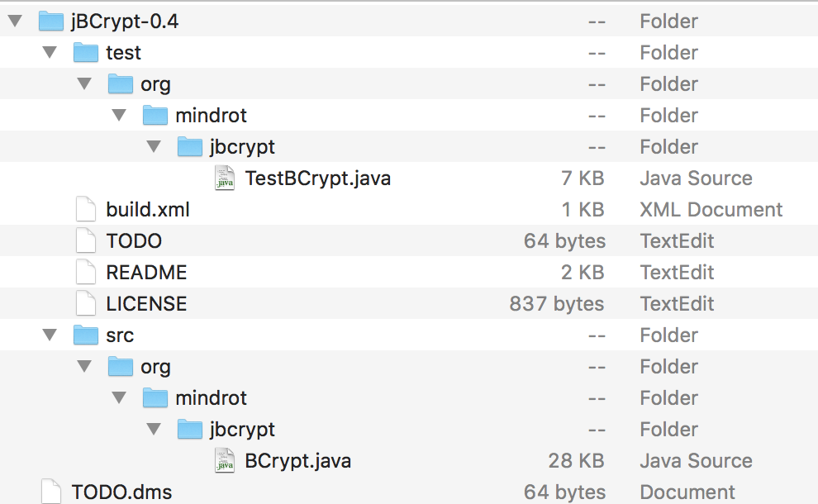This screenshot has height=504, width=818.
Task: Collapse the jBCrypt-0.4 folder disclosure triangle
Action: click(14, 21)
